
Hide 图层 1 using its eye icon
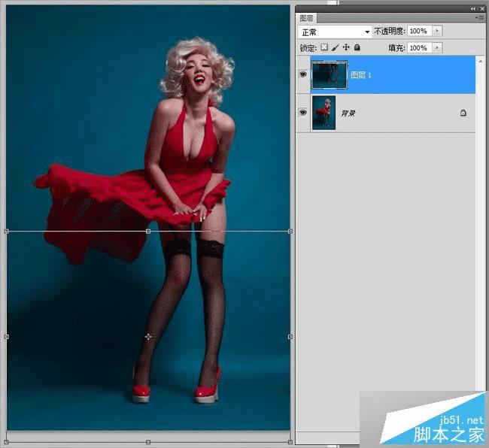[x=303, y=75]
